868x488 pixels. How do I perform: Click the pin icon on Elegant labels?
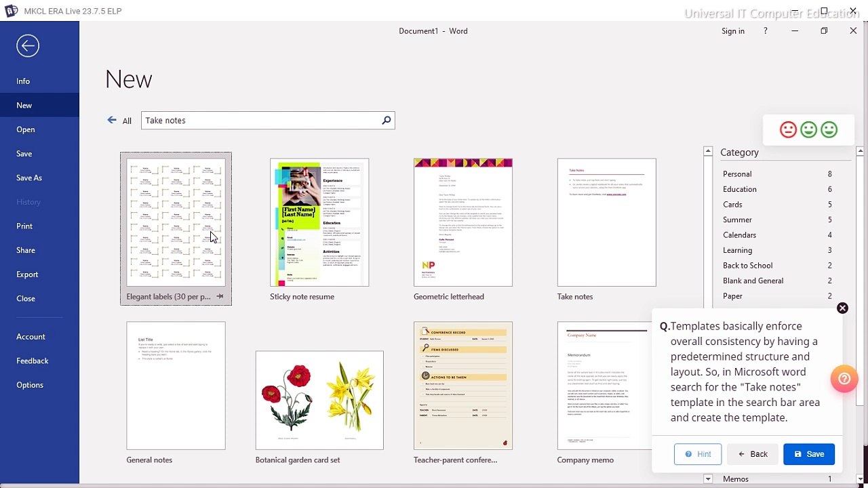220,297
